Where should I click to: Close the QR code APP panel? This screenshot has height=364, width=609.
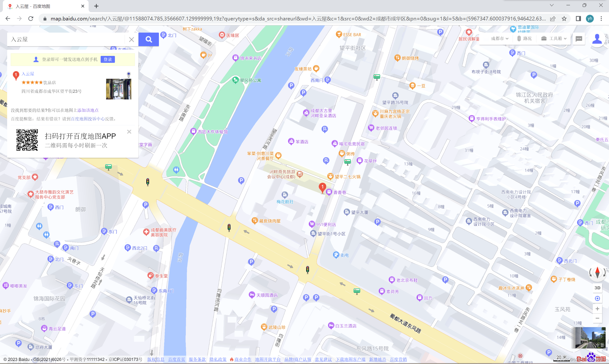point(129,132)
